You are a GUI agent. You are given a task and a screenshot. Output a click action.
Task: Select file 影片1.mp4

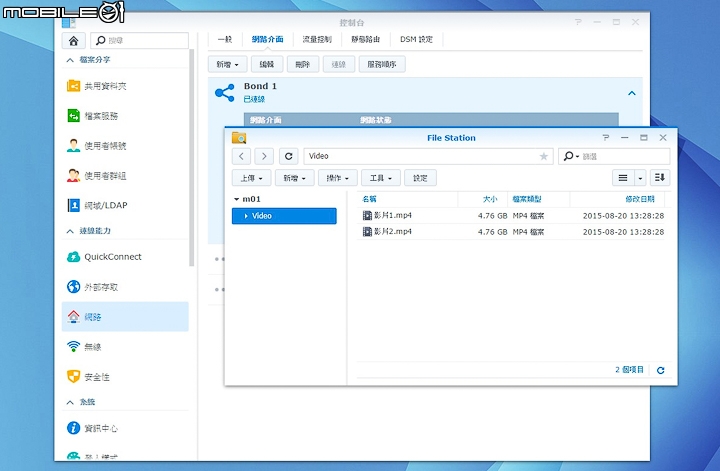click(511, 215)
